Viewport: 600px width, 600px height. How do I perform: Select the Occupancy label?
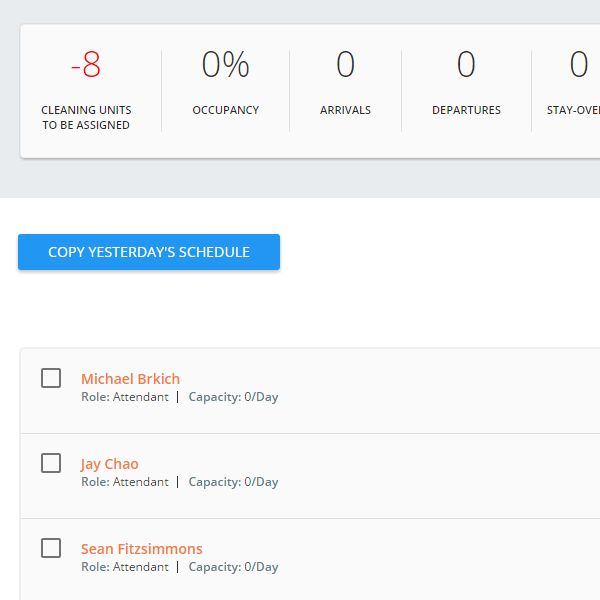point(226,110)
